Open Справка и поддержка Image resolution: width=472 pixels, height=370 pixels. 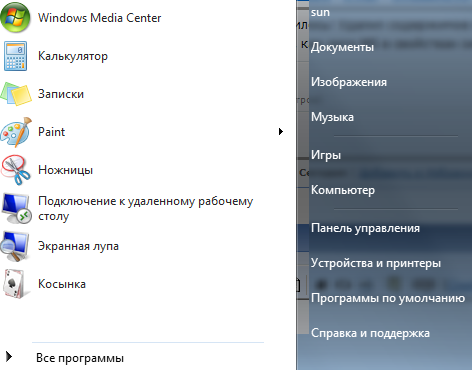pos(370,333)
